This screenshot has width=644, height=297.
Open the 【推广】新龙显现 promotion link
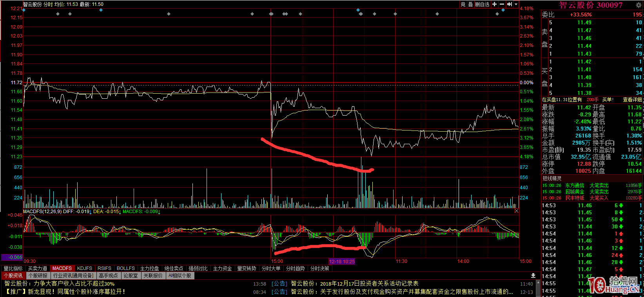(x=65, y=292)
